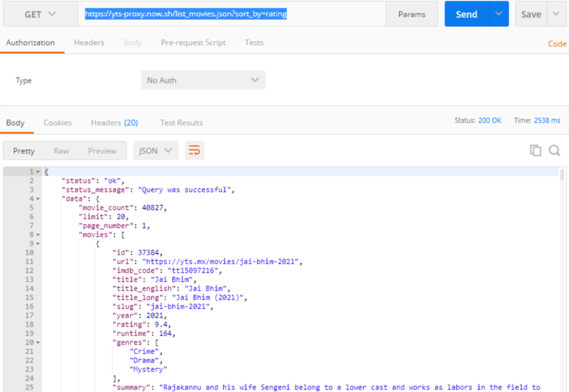Send the request
Image resolution: width=569 pixels, height=392 pixels.
point(467,14)
